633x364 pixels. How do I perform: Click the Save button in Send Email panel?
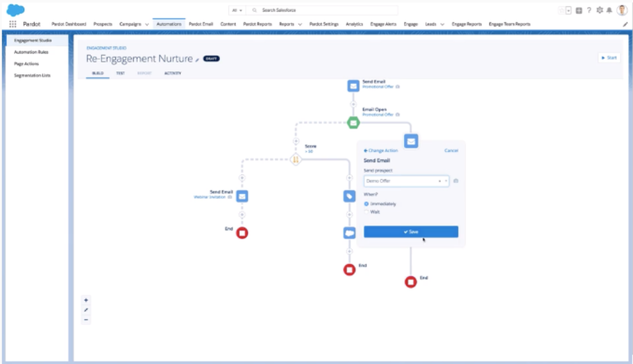pos(411,232)
